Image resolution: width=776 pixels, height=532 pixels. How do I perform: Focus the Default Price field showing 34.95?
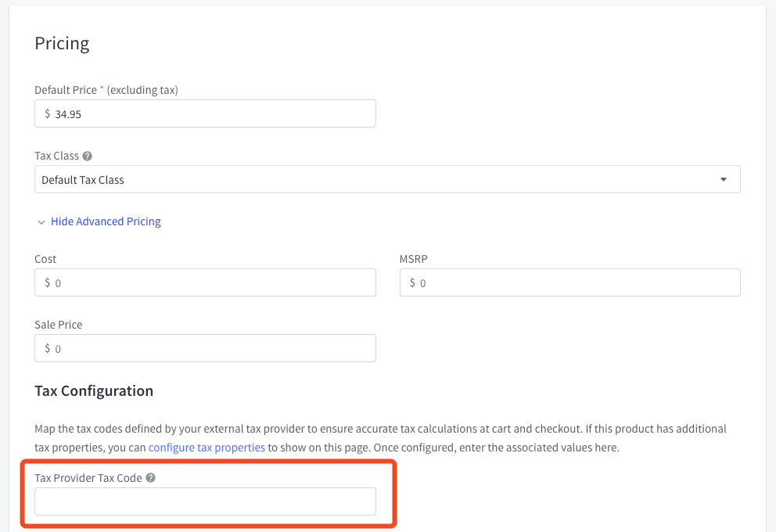[205, 113]
